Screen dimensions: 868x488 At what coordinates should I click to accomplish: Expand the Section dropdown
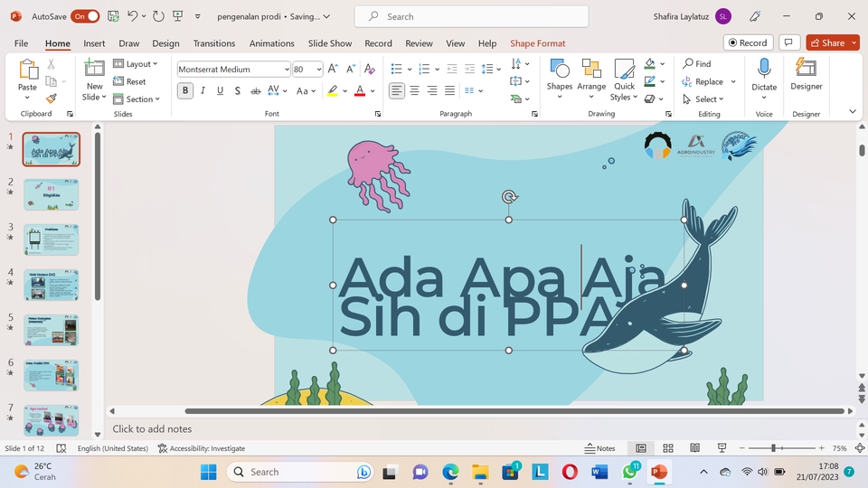137,99
